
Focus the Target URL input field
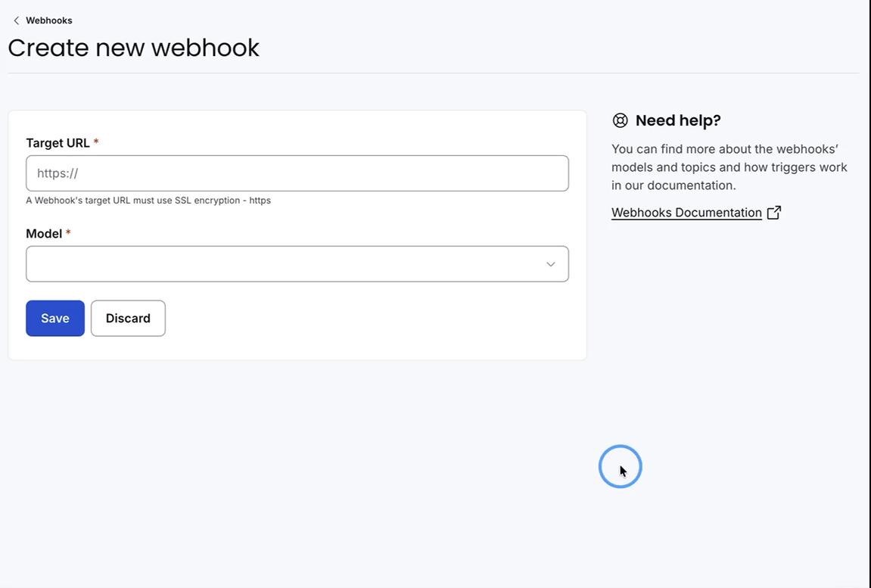297,173
